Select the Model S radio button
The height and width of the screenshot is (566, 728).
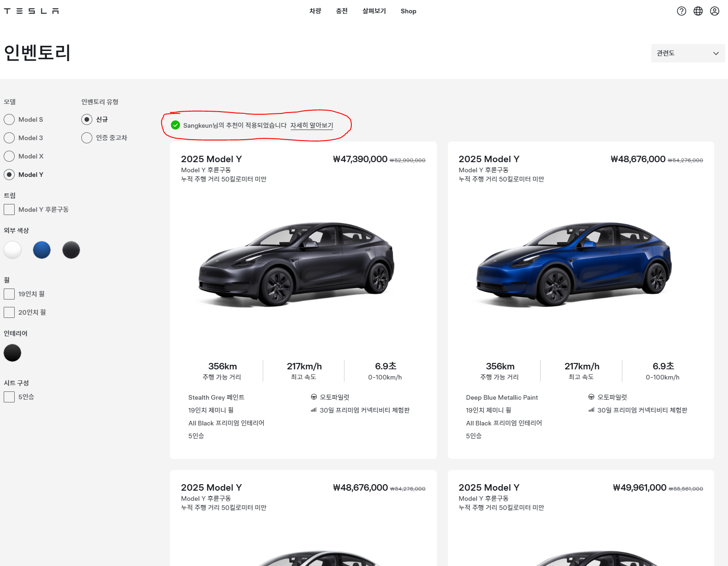click(9, 119)
